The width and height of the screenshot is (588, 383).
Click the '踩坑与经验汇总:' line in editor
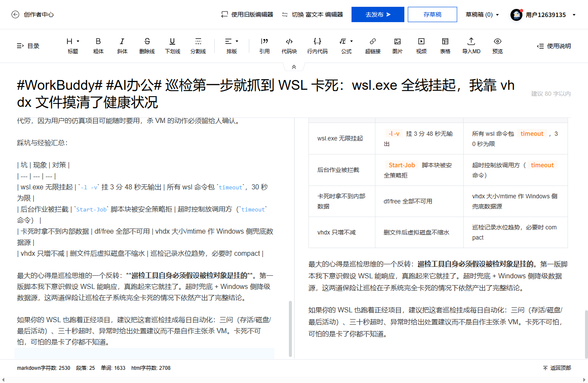point(42,143)
